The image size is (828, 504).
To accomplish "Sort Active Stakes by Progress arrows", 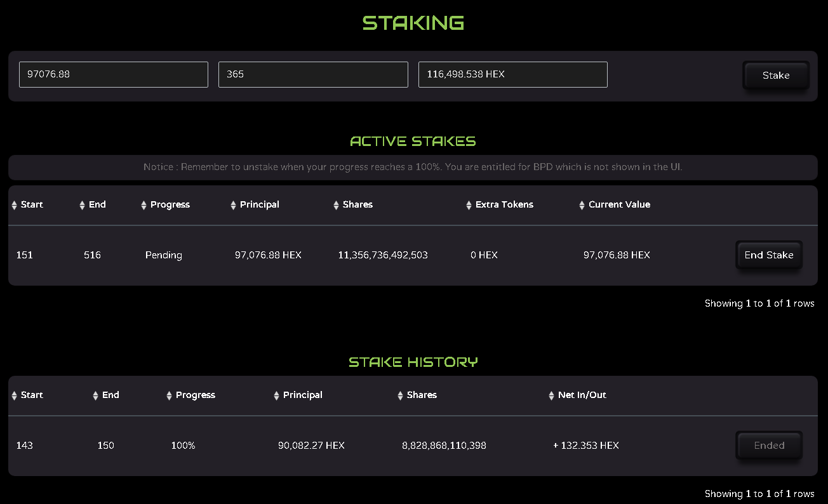I will coord(144,205).
